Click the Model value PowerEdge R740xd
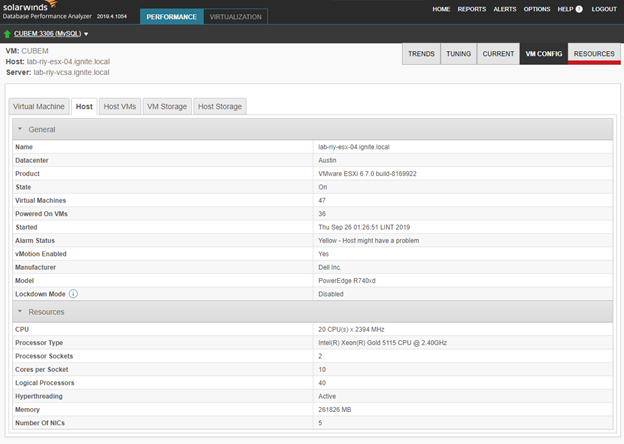Image resolution: width=624 pixels, height=444 pixels. 347,280
